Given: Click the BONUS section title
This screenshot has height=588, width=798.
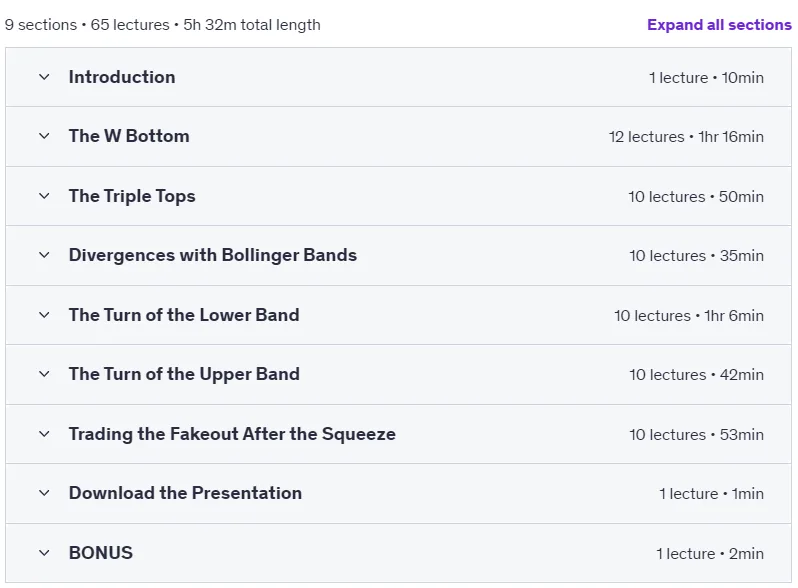Looking at the screenshot, I should click(101, 552).
